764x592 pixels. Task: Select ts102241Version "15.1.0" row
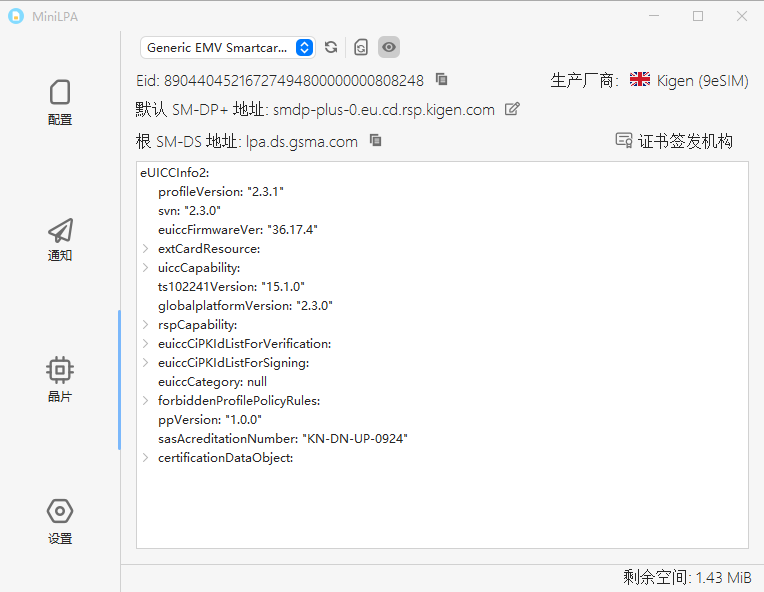click(231, 287)
